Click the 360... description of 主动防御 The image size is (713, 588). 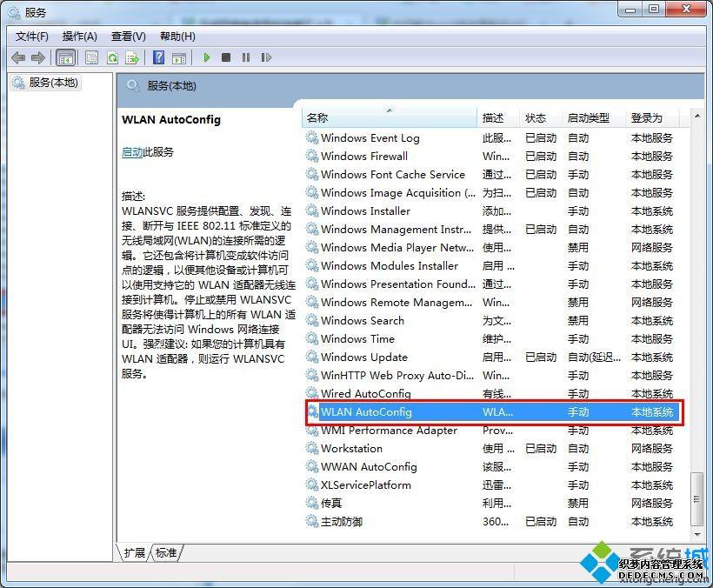[496, 522]
